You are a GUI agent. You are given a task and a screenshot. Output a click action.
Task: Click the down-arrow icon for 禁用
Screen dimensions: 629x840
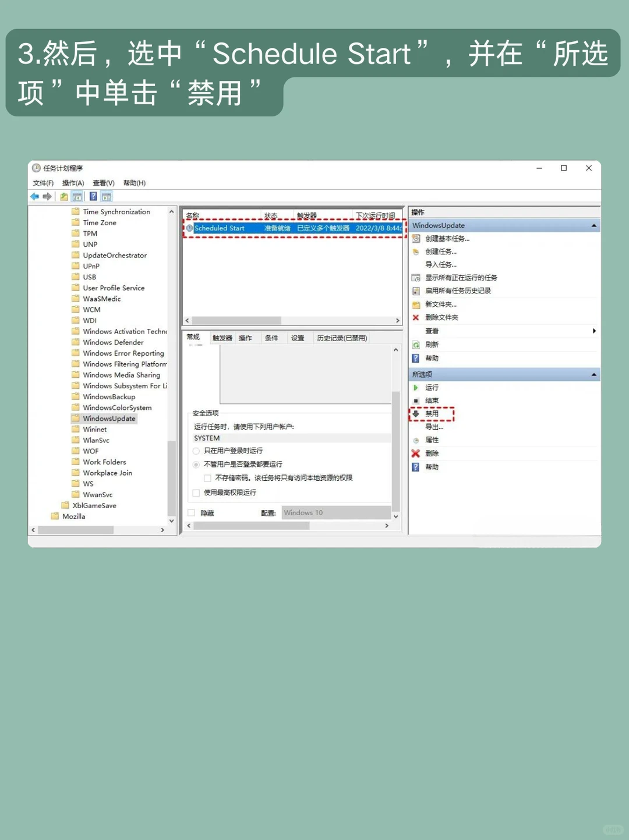coord(416,414)
